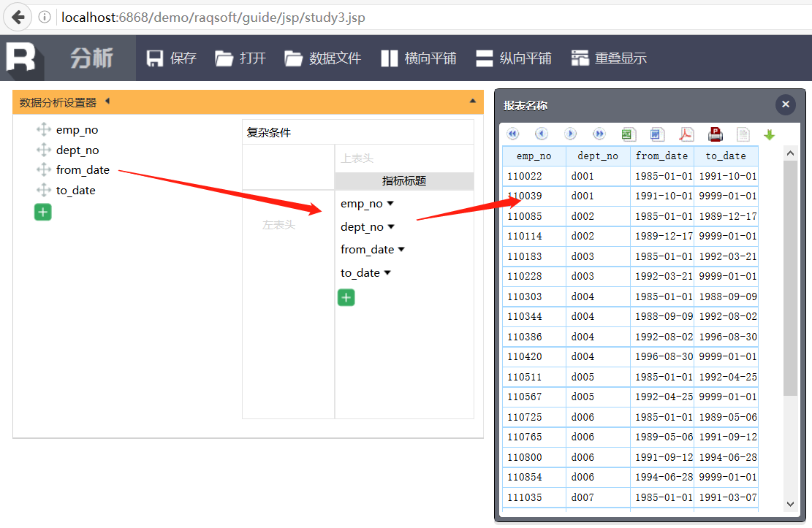Expand from_date dropdown in indicator list
The height and width of the screenshot is (528, 812).
[x=401, y=250]
